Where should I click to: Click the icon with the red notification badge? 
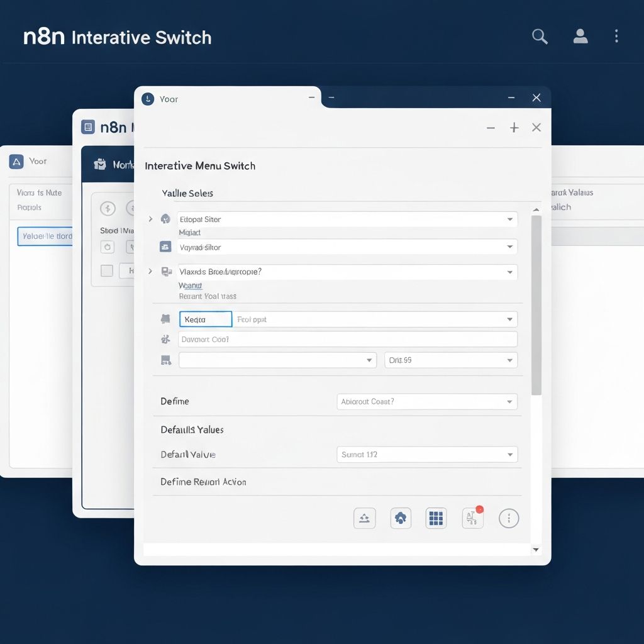(473, 518)
